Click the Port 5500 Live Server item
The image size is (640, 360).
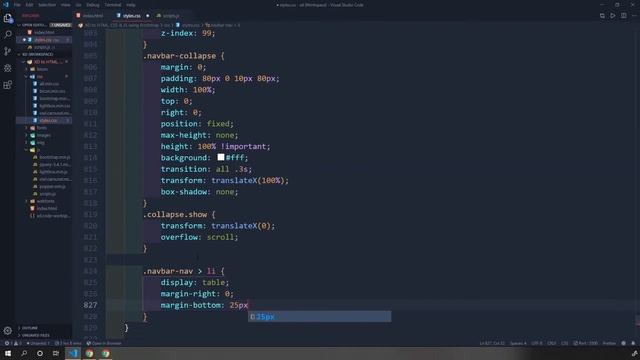click(585, 343)
